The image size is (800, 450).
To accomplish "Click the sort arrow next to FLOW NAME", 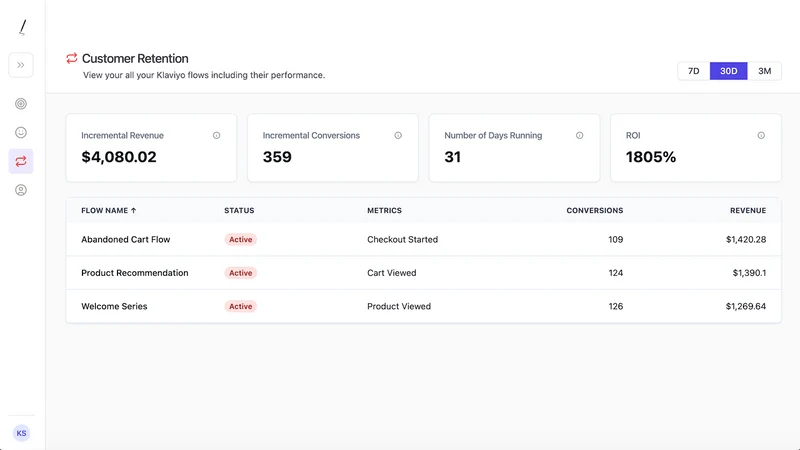I will [x=134, y=210].
